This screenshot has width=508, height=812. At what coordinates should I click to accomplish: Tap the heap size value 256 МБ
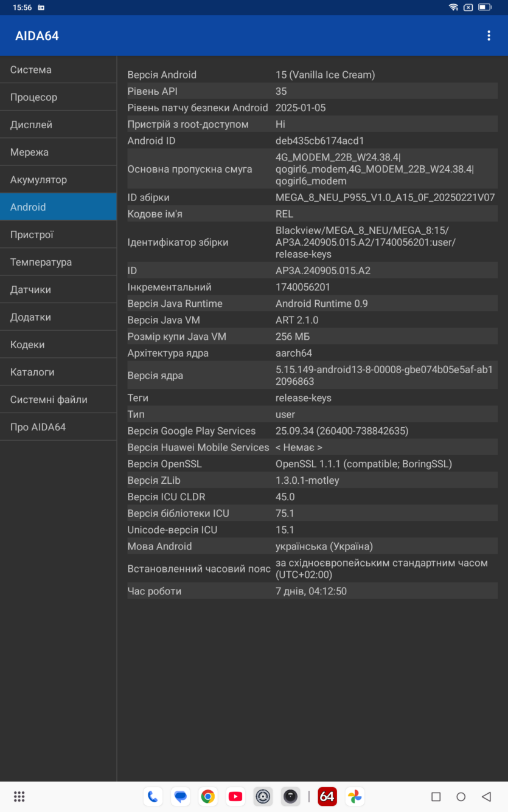tap(293, 336)
